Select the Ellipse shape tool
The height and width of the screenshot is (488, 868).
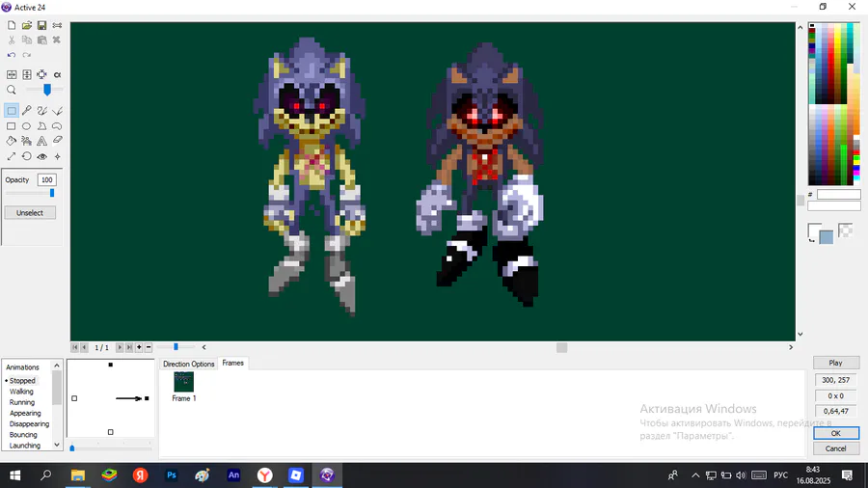coord(27,126)
